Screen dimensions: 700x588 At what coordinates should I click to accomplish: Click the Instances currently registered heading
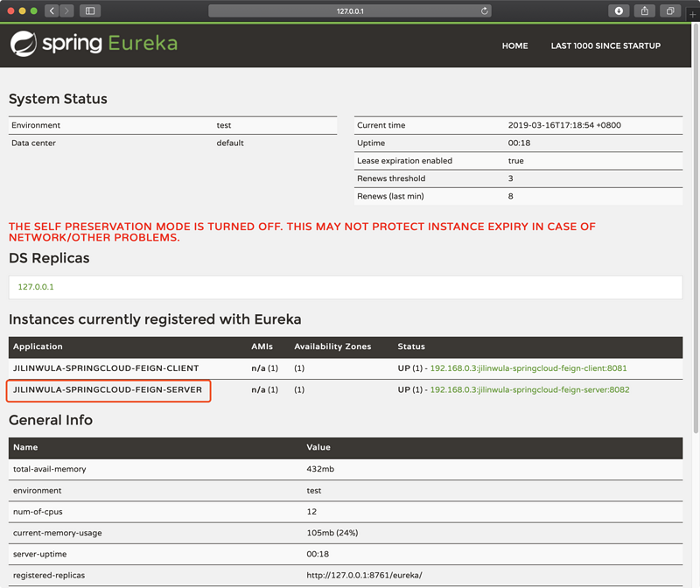point(155,319)
